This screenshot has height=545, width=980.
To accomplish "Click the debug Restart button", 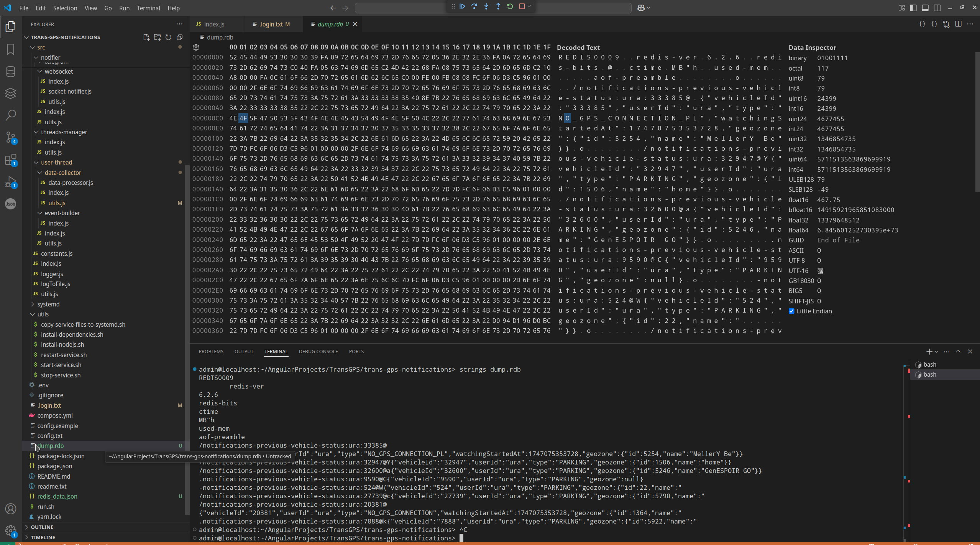I will [510, 7].
